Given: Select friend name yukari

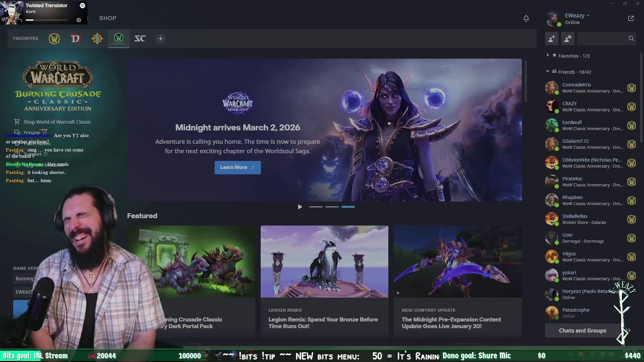Looking at the screenshot, I should click(569, 273).
